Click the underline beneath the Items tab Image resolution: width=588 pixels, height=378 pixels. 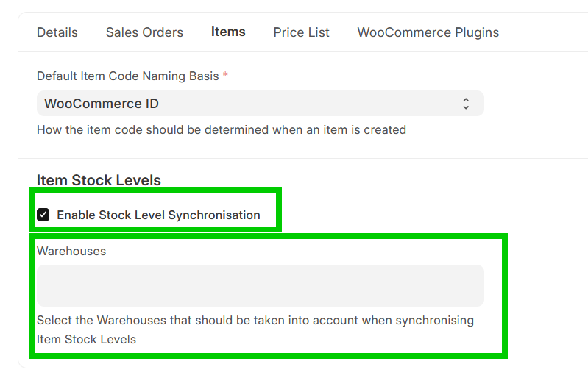pos(228,51)
